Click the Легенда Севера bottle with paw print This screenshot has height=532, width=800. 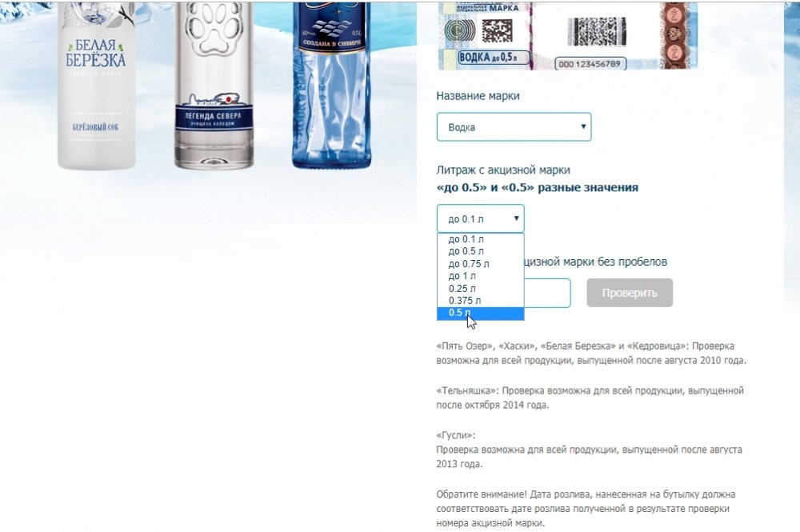[214, 84]
